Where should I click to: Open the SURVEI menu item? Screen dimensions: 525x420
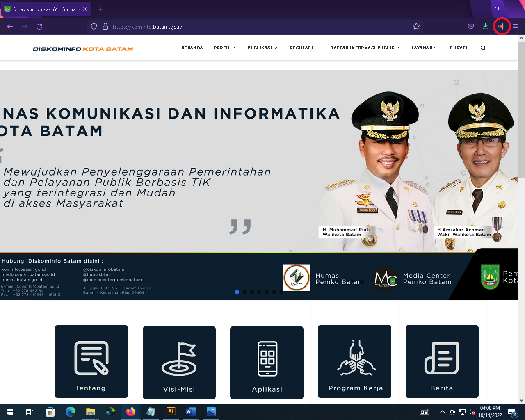[x=459, y=48]
